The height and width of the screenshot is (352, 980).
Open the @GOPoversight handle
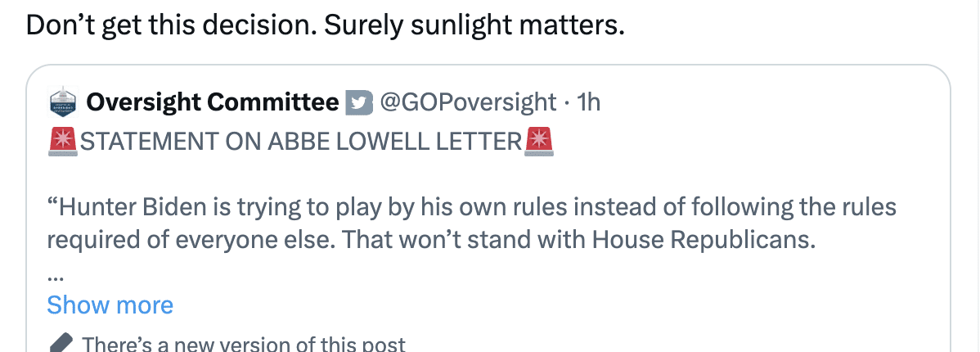coord(468,102)
